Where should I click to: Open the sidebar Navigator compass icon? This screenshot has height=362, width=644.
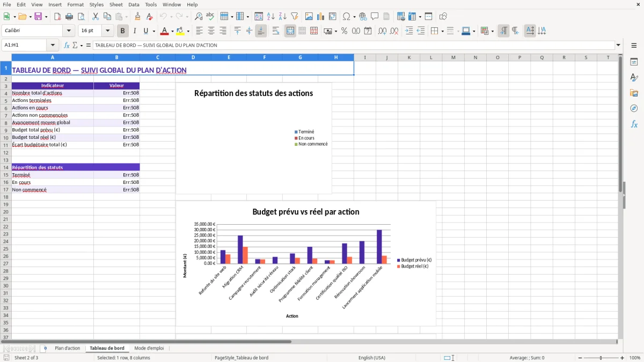coord(634,108)
